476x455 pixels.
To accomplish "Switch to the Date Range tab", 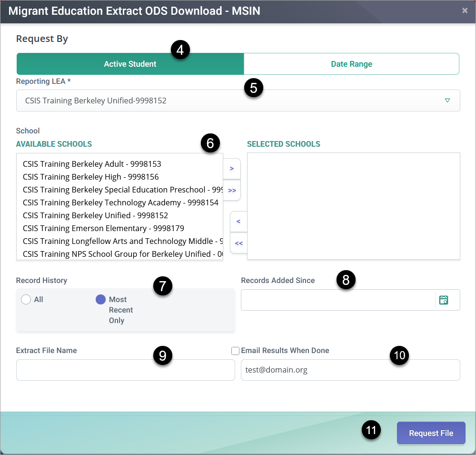I will point(352,64).
